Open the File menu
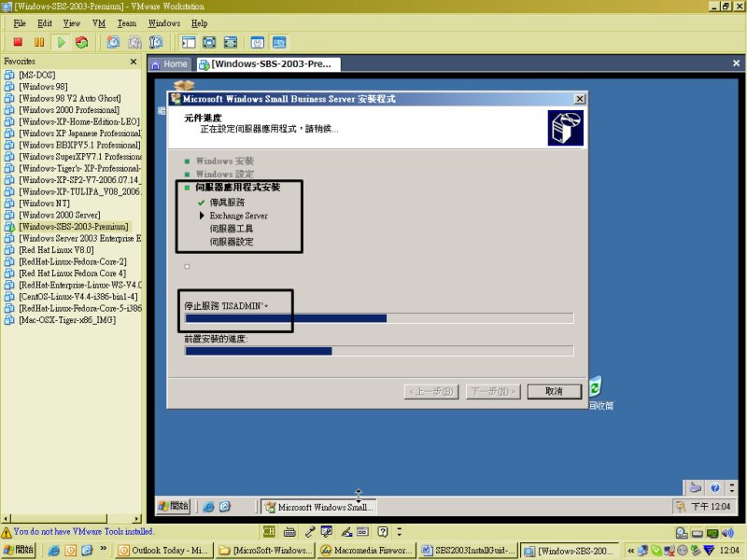The width and height of the screenshot is (747, 560). [20, 23]
